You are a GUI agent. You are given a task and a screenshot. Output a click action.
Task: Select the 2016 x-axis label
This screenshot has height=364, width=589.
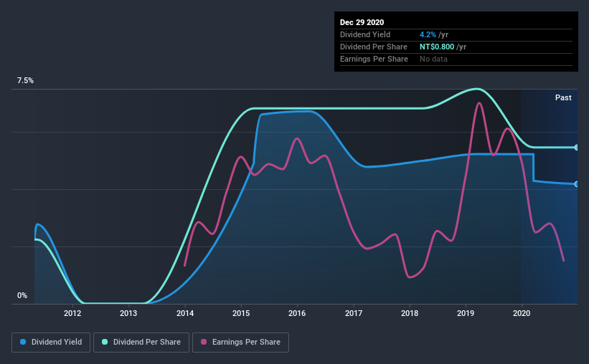297,313
